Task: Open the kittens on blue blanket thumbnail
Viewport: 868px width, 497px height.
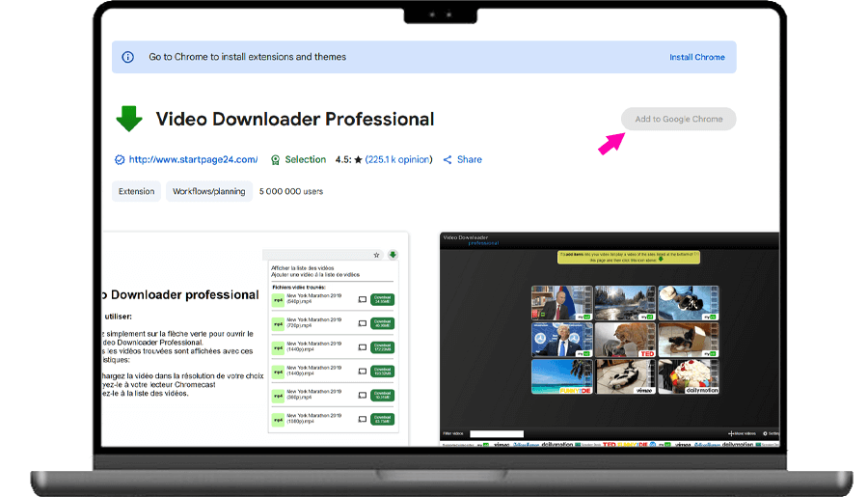Action: [x=688, y=303]
